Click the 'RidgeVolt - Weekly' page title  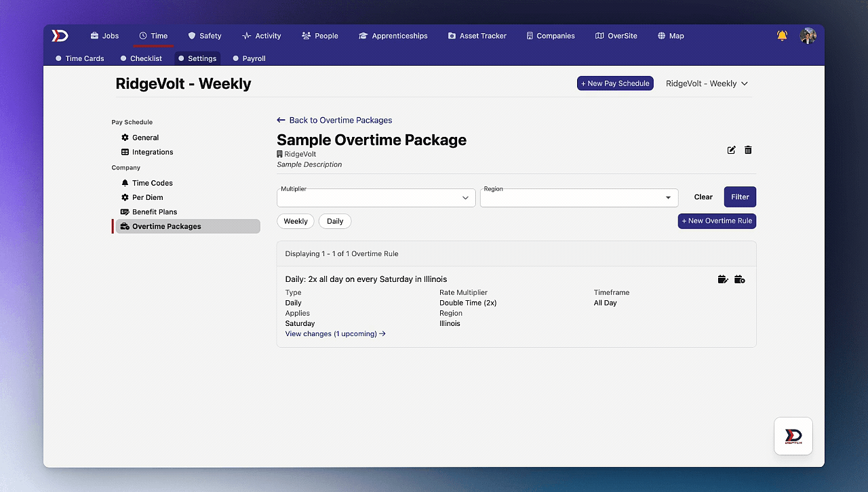[184, 83]
